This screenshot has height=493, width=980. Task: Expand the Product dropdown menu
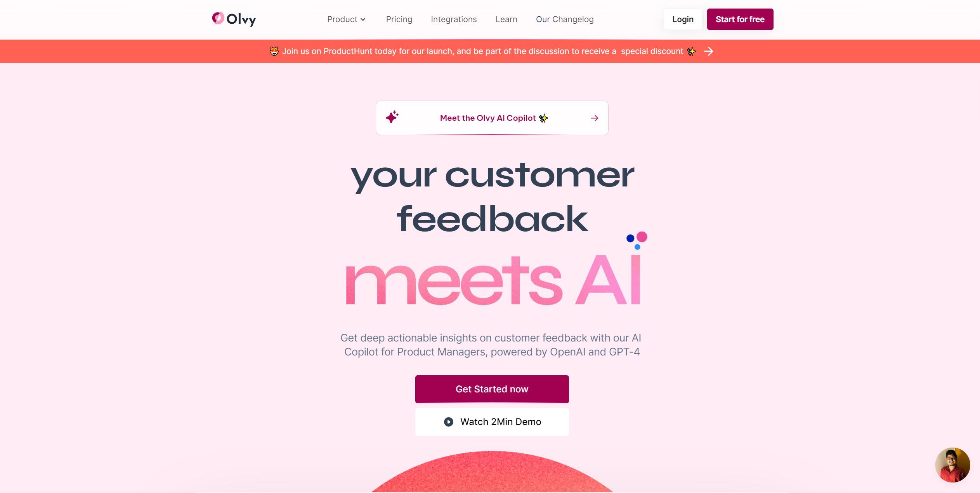click(x=346, y=19)
